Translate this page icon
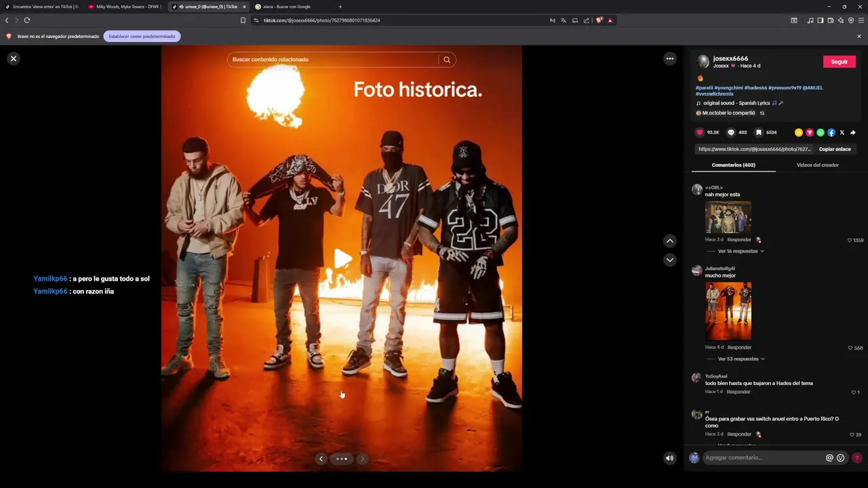The image size is (868, 488). click(564, 20)
